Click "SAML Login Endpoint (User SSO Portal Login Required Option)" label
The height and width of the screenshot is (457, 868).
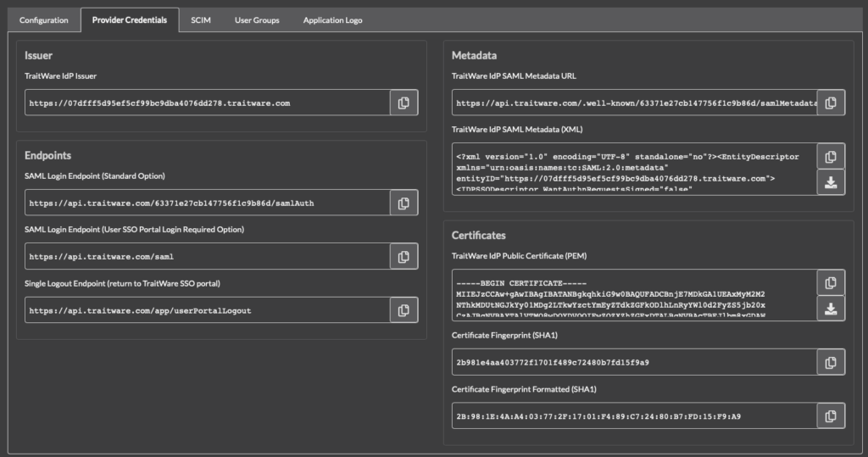tap(134, 229)
